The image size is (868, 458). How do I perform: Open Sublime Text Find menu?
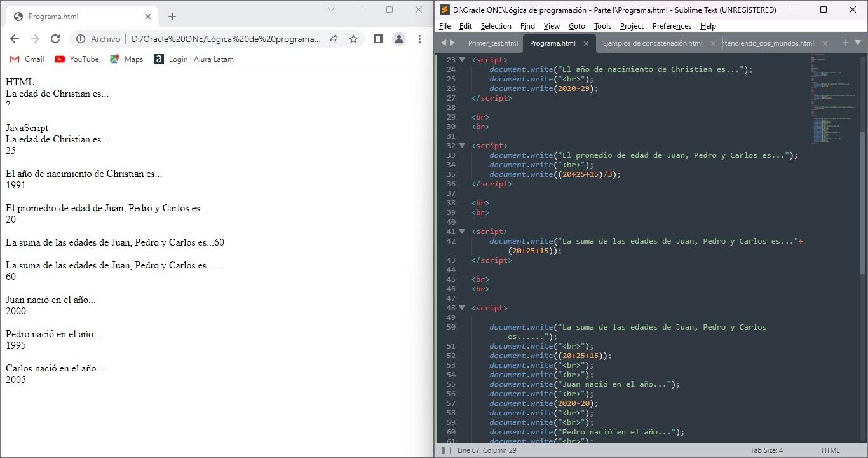[527, 26]
